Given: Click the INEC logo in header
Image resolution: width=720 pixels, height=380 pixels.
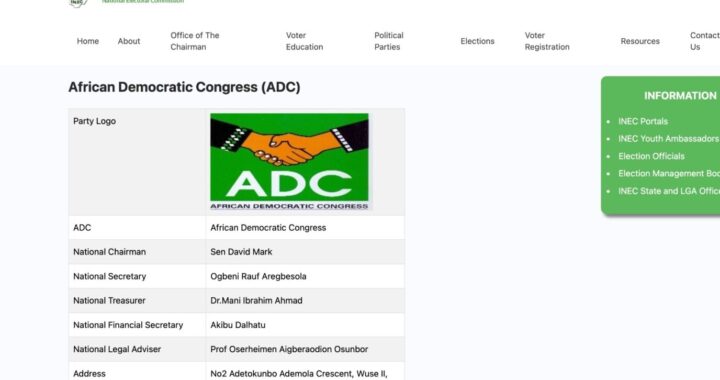Looking at the screenshot, I should (x=79, y=3).
